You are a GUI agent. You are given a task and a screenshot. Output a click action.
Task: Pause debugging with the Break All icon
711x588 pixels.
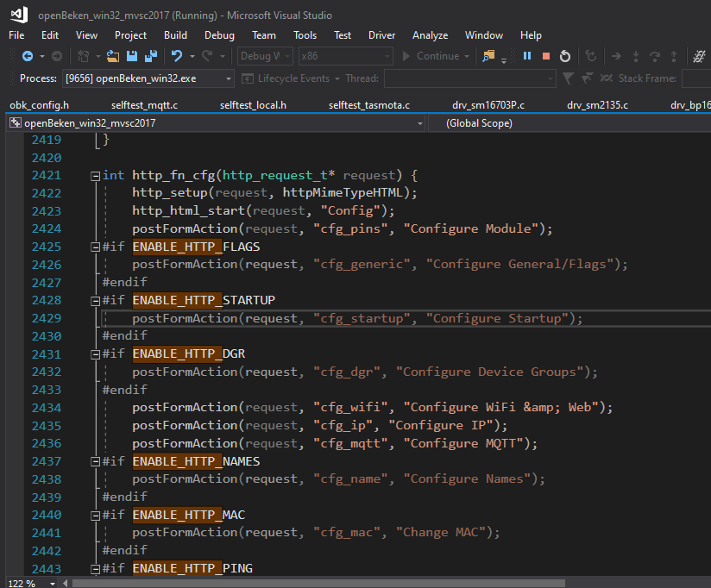click(x=527, y=56)
